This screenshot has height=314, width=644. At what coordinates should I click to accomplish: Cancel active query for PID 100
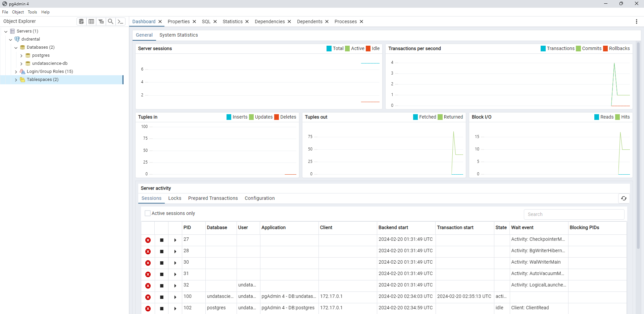(x=162, y=297)
